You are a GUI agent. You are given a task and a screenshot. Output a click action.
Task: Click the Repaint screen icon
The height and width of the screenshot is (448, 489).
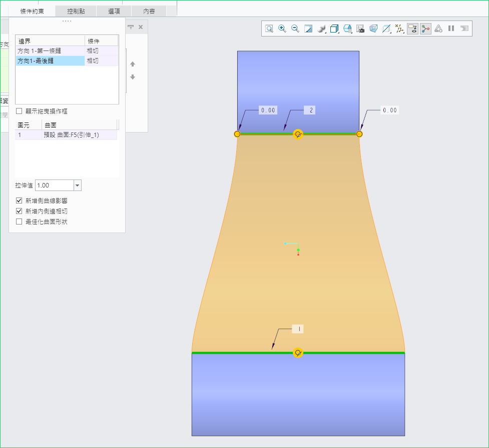pyautogui.click(x=308, y=28)
